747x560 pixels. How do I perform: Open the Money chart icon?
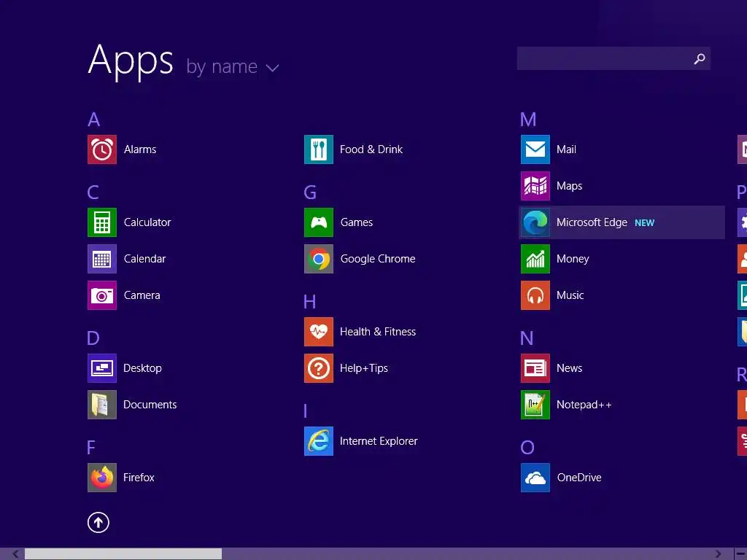pyautogui.click(x=535, y=259)
